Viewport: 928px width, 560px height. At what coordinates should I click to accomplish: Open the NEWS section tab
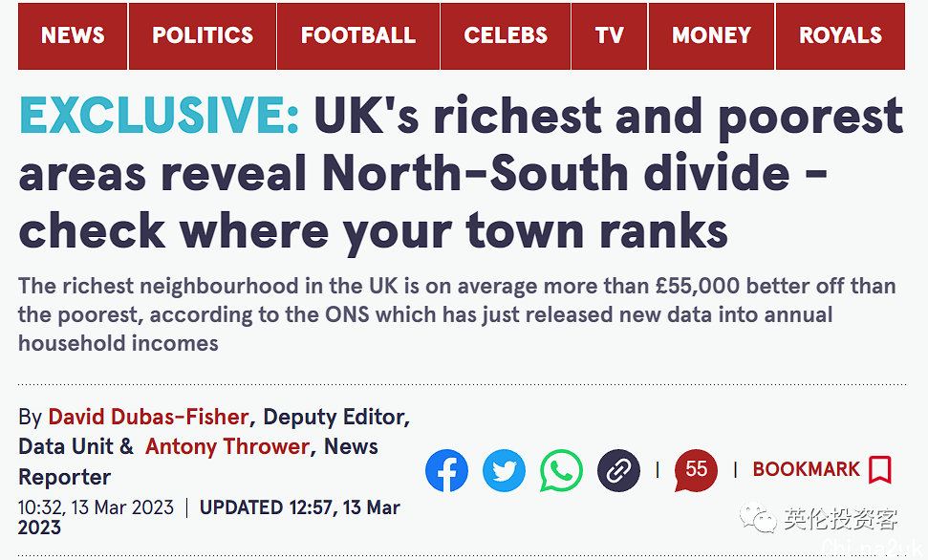pyautogui.click(x=73, y=36)
